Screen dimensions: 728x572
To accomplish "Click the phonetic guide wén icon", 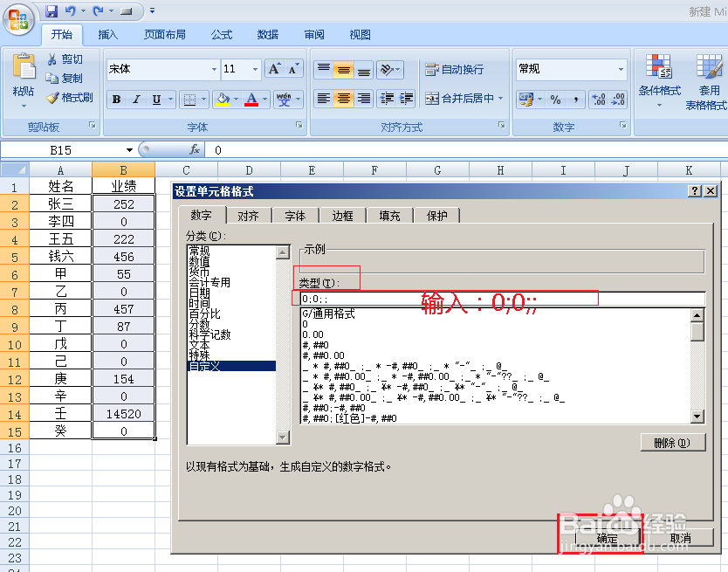I will [x=284, y=99].
